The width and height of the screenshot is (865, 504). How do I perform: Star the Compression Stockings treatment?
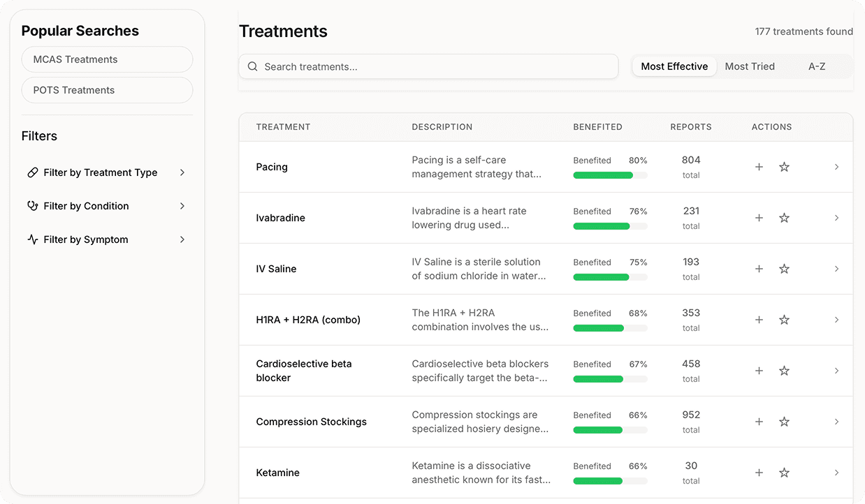click(x=784, y=422)
